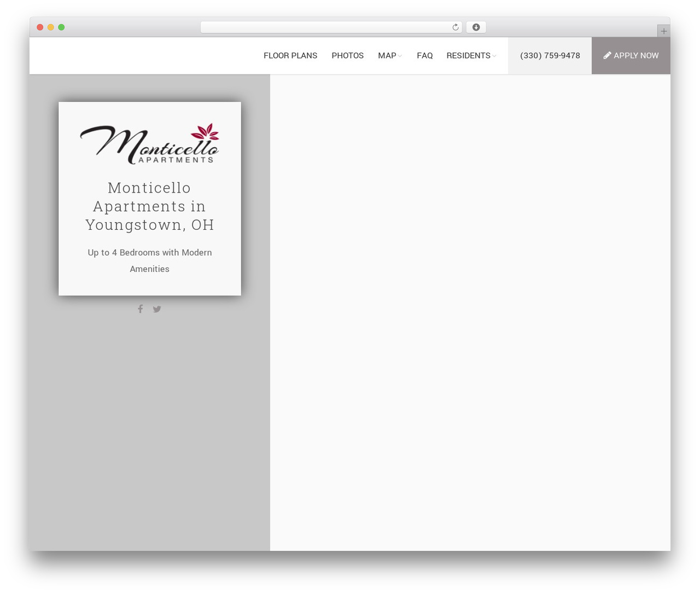Expand the Map dropdown arrow
Screen dimensions: 700x593
[x=400, y=56]
